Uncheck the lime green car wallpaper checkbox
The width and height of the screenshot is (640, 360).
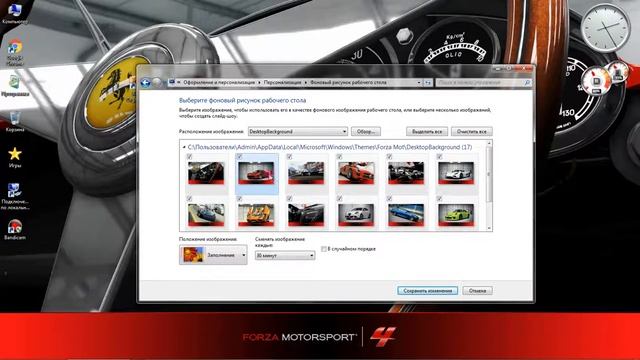pyautogui.click(x=440, y=198)
